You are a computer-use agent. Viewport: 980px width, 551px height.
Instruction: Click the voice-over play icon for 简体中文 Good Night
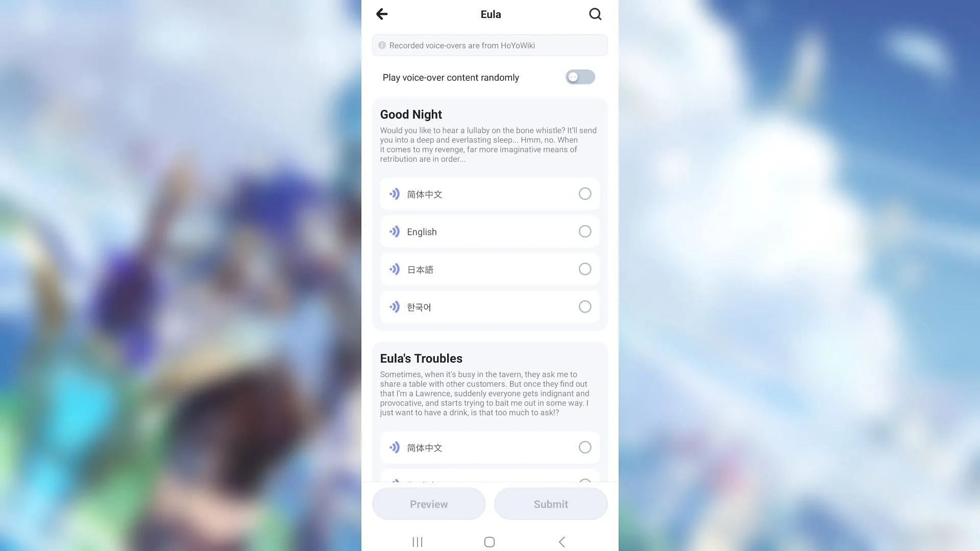click(395, 194)
